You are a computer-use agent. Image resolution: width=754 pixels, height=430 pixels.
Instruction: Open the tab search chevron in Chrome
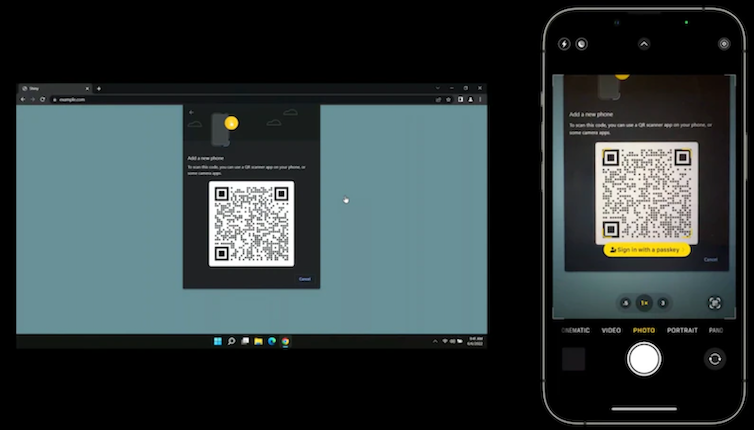click(438, 88)
